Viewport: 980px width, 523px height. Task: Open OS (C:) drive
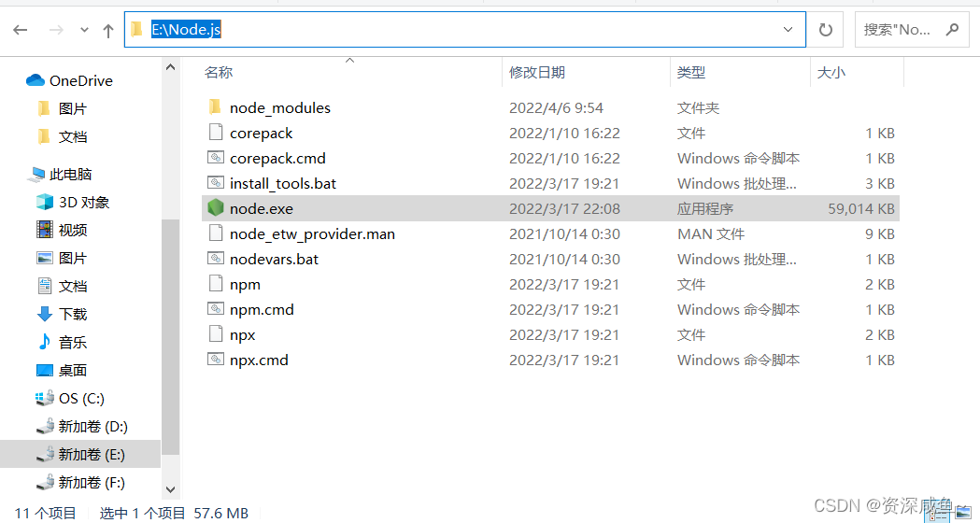click(81, 398)
